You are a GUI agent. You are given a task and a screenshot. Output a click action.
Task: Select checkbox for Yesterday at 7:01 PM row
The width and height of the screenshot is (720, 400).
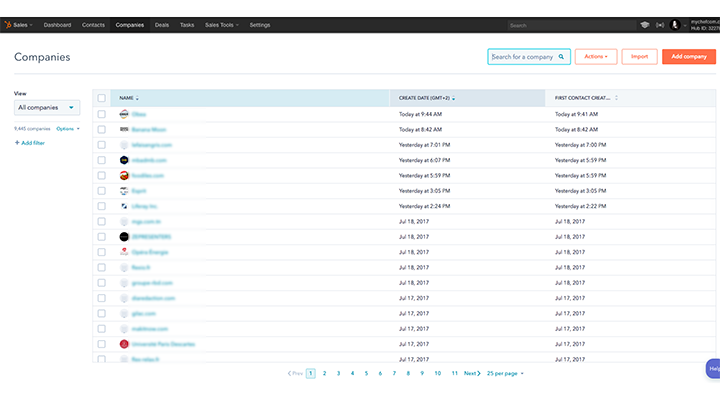101,145
